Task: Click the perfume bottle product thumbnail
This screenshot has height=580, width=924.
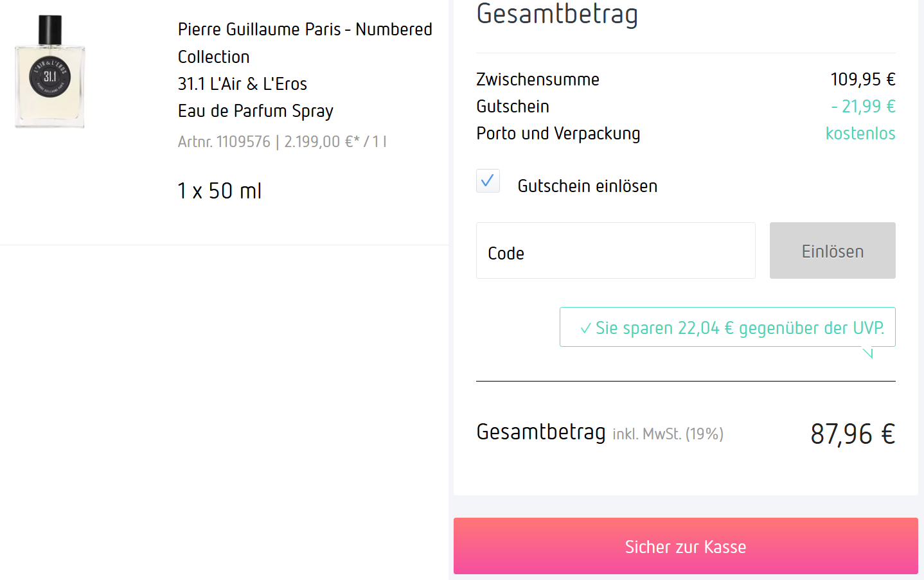Action: click(x=50, y=72)
